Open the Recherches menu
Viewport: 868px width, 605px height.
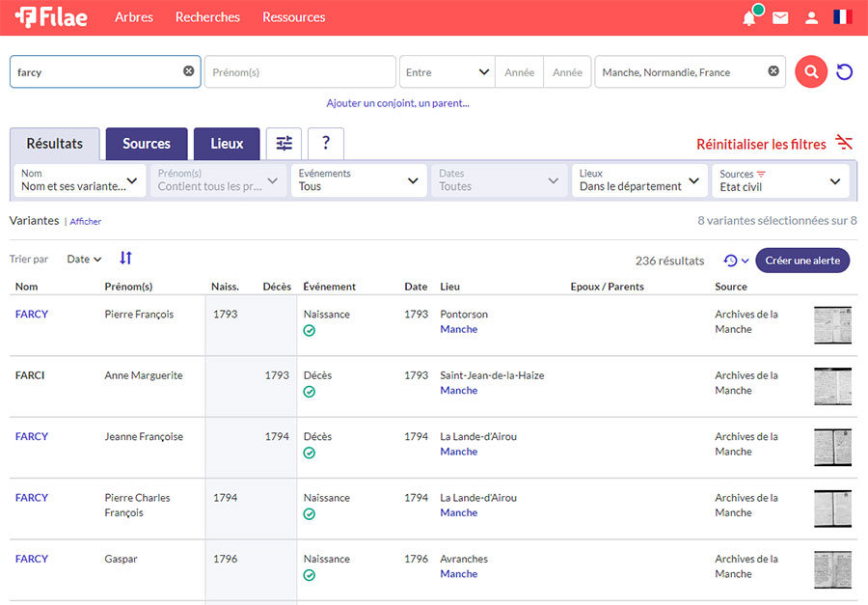[x=207, y=17]
